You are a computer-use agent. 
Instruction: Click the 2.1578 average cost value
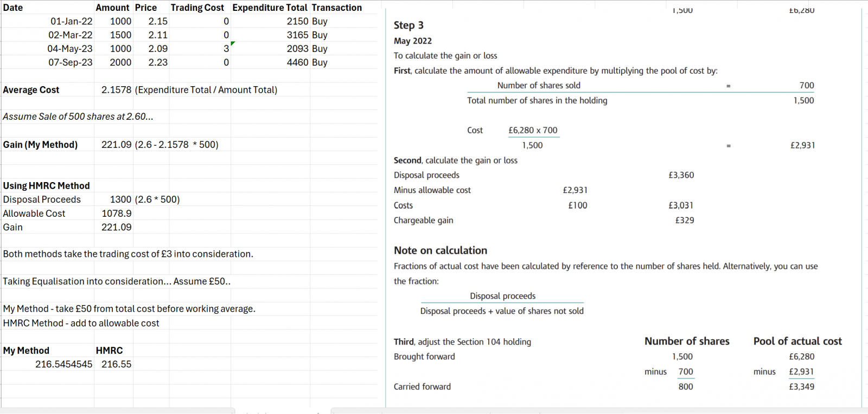pyautogui.click(x=116, y=90)
